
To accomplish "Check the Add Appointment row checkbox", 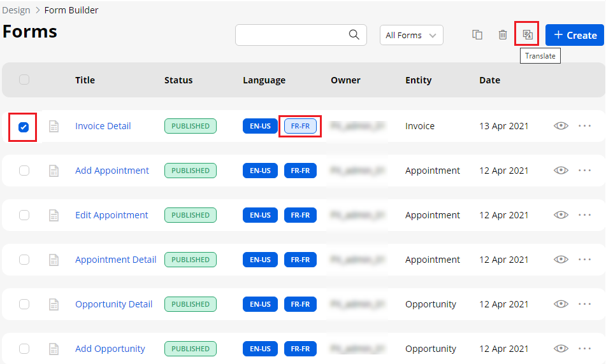I will pos(24,171).
